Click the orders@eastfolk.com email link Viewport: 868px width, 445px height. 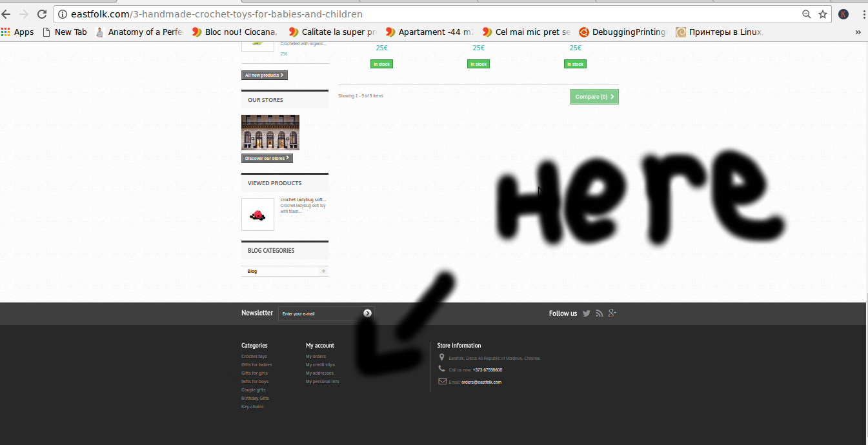click(x=481, y=382)
